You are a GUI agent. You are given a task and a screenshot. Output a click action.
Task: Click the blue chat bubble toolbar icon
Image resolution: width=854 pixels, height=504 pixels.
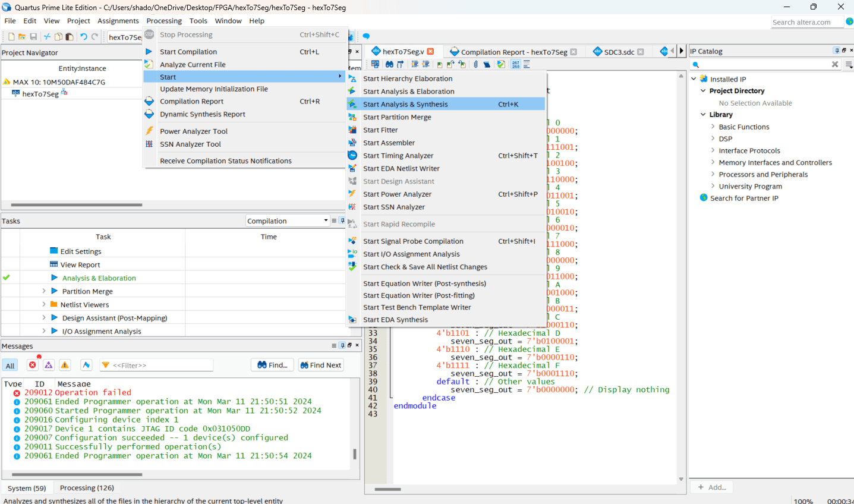coord(366,36)
